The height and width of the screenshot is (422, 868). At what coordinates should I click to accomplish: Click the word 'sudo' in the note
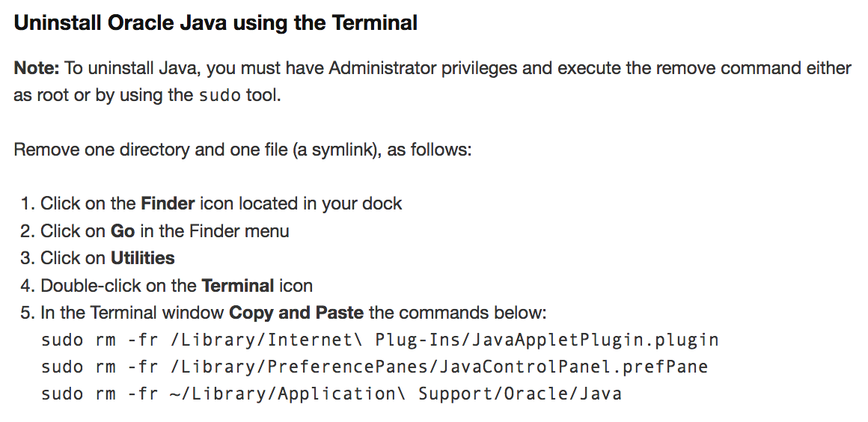(219, 95)
